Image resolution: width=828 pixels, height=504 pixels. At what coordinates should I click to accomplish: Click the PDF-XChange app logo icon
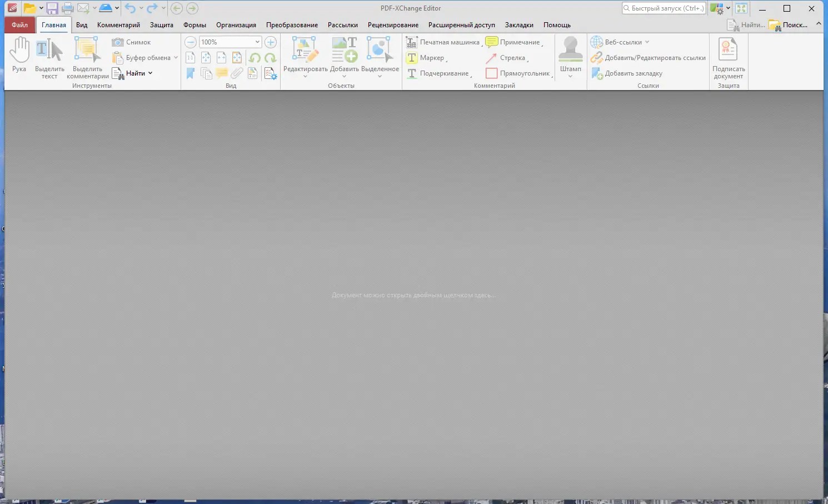click(x=12, y=8)
